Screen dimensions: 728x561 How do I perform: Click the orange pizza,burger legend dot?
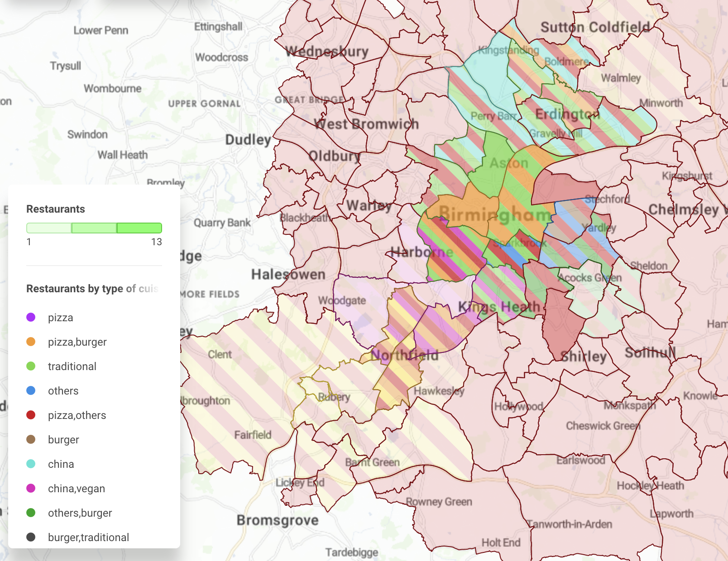pos(31,342)
